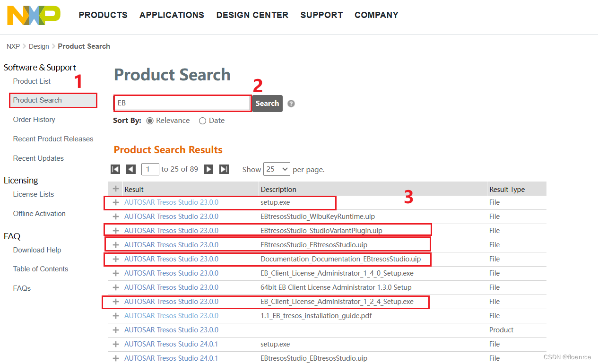Click the Search button
The image size is (598, 364).
(x=267, y=104)
